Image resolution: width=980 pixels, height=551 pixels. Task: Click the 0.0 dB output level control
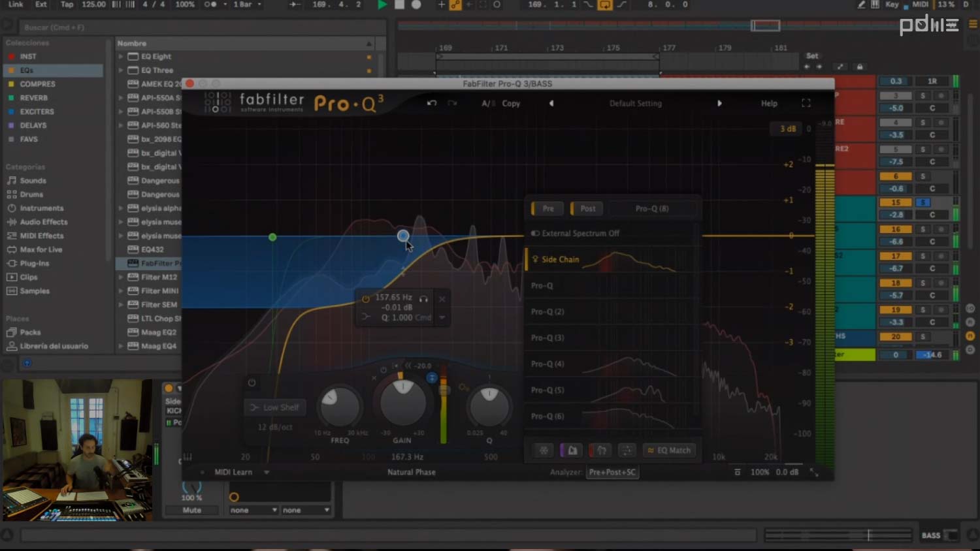tap(787, 472)
